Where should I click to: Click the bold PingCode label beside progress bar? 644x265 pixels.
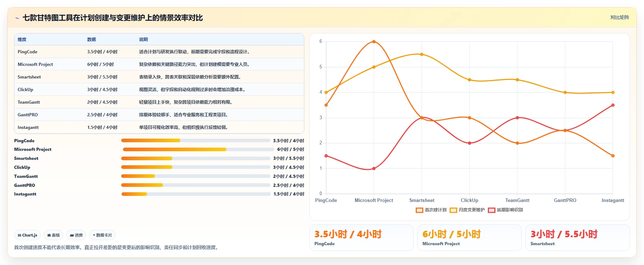[x=24, y=141]
